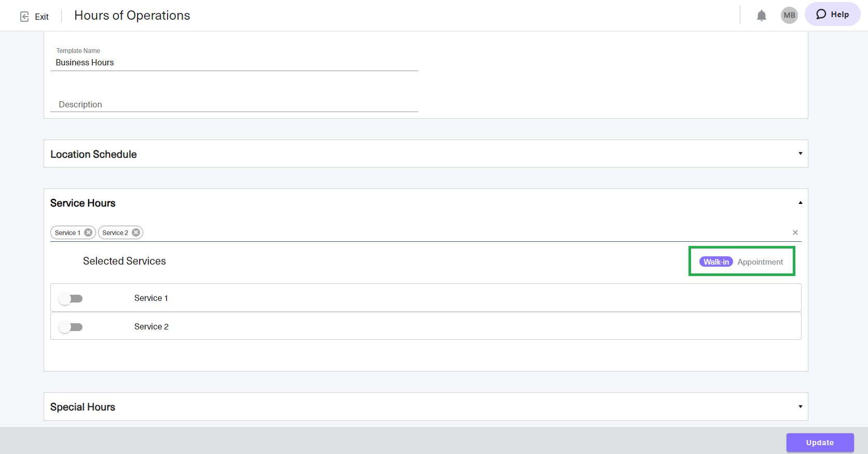Image resolution: width=868 pixels, height=454 pixels.
Task: Toggle the Service 2 switch
Action: pos(71,327)
